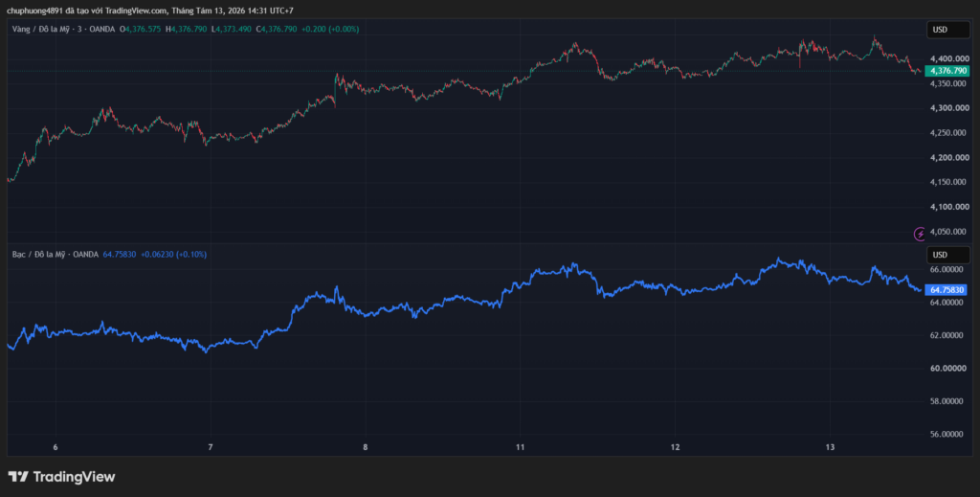Click the 4,200.000 price axis label
The image size is (980, 497).
tap(949, 158)
